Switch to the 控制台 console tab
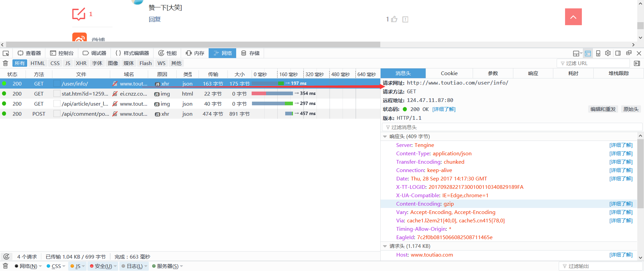644x271 pixels. [x=62, y=53]
